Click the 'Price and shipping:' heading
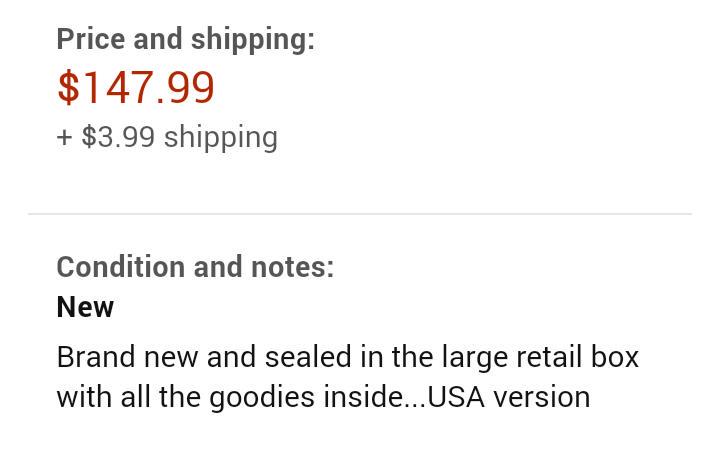The width and height of the screenshot is (720, 455). click(x=186, y=39)
